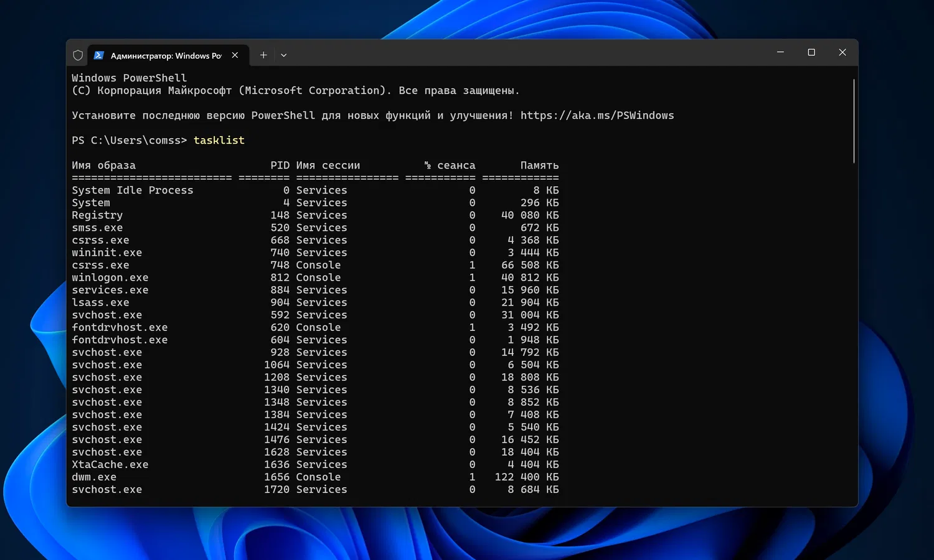Click the memory value "296 КБ" for System
The image size is (934, 560).
pos(539,203)
